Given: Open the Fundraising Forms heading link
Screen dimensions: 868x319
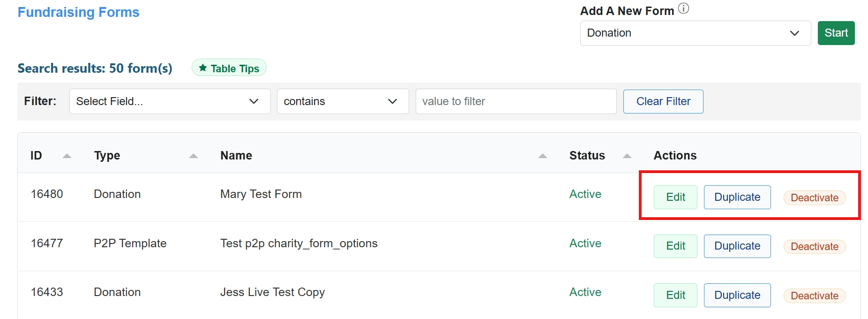Looking at the screenshot, I should (78, 12).
